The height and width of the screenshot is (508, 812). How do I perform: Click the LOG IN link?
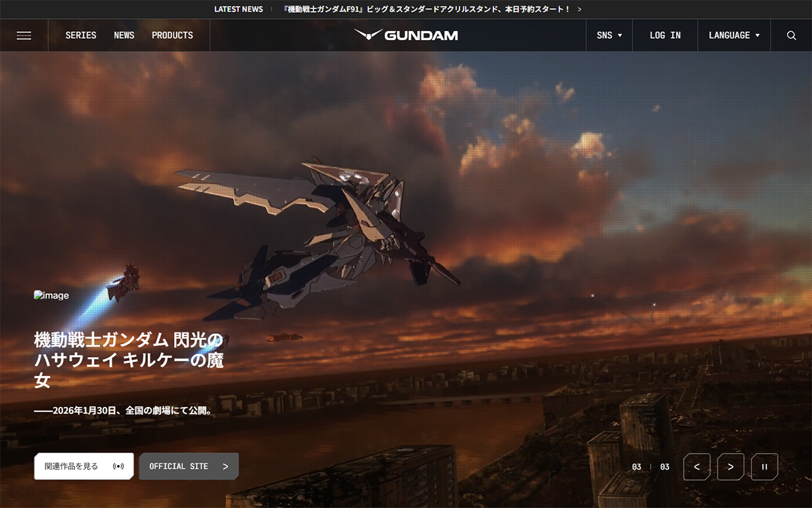[x=665, y=35]
